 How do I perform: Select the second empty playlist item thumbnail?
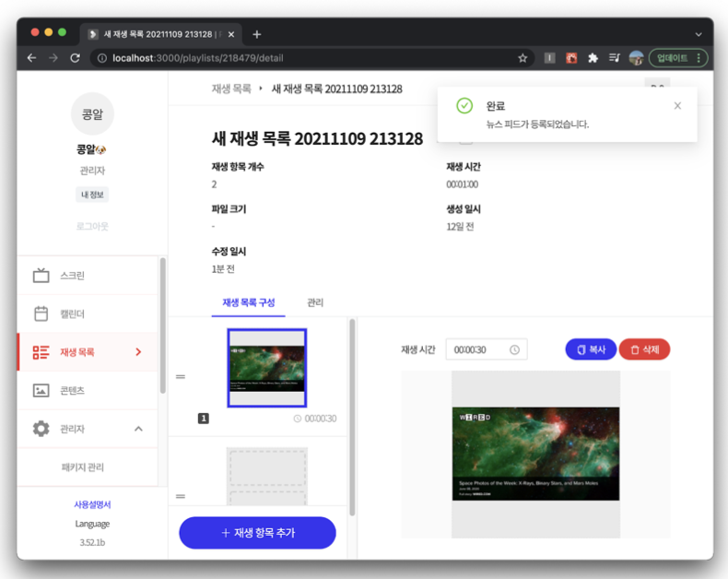[x=267, y=477]
